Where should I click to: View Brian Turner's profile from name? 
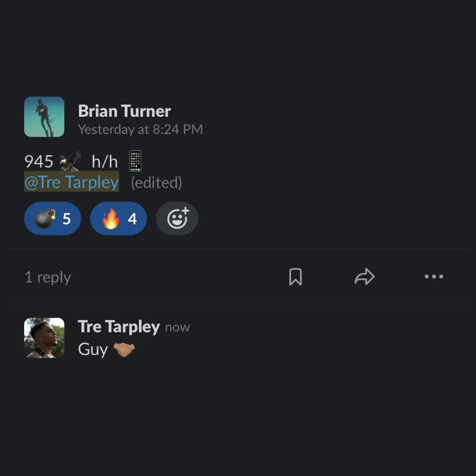coord(124,111)
